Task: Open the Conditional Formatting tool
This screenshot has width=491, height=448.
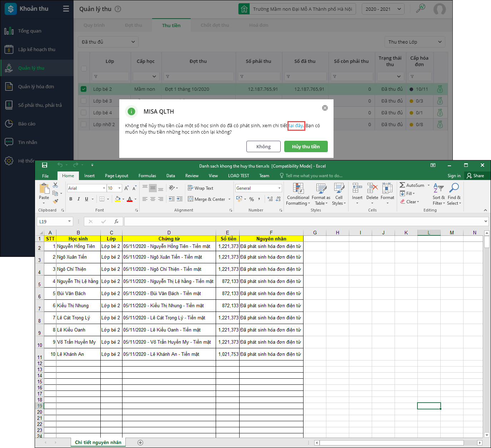Action: click(x=298, y=194)
